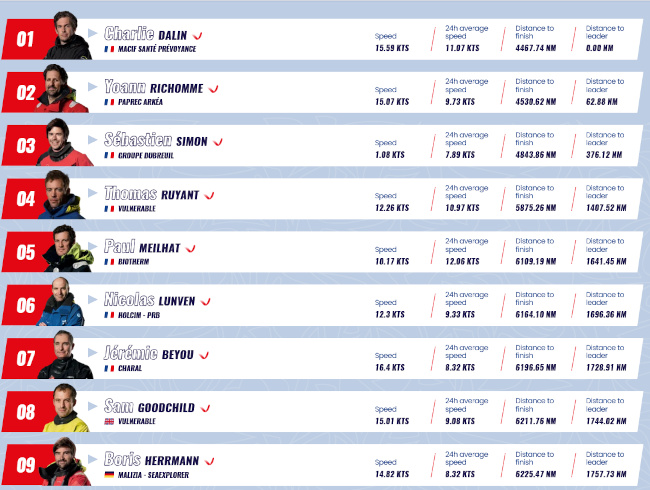Image resolution: width=650 pixels, height=490 pixels.
Task: Click play triangle beside Nicolas Lunven
Action: 92,299
